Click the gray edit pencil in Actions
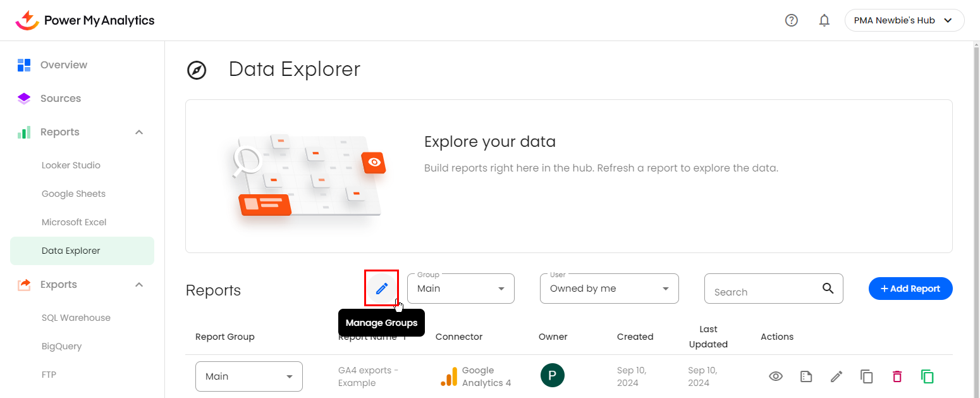980x398 pixels. 836,376
